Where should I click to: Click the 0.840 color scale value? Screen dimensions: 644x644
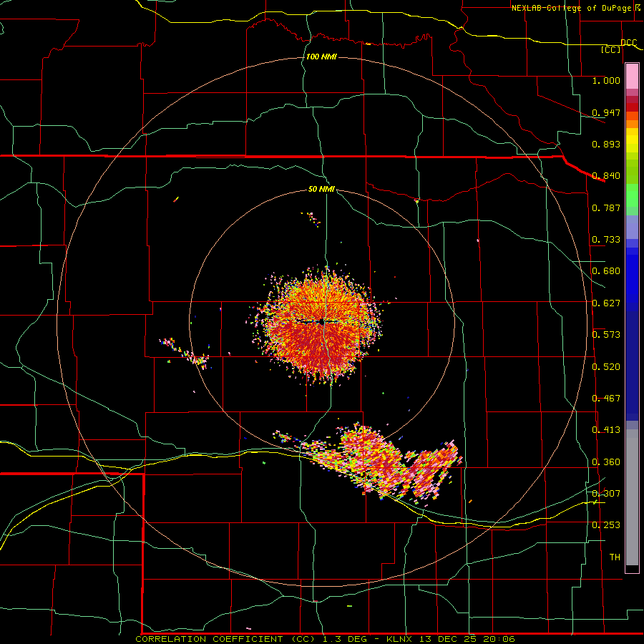(606, 176)
